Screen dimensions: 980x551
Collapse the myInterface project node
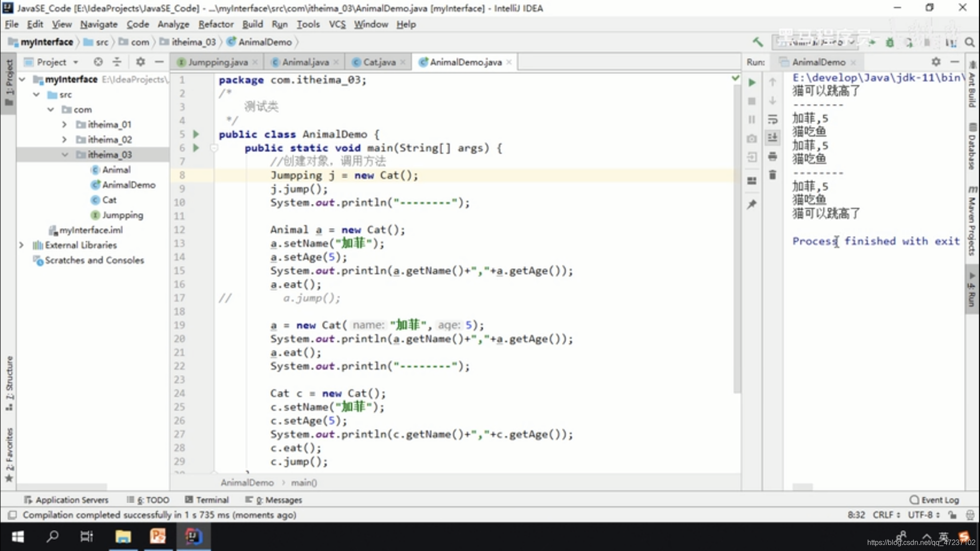click(22, 79)
